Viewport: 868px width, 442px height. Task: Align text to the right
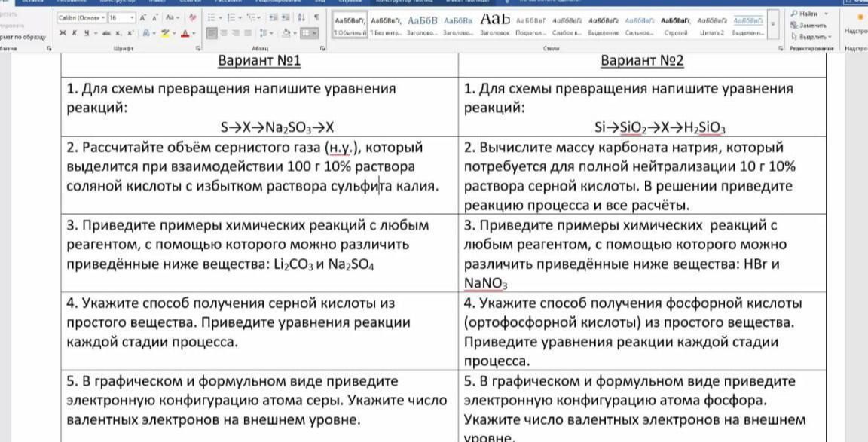pyautogui.click(x=237, y=33)
